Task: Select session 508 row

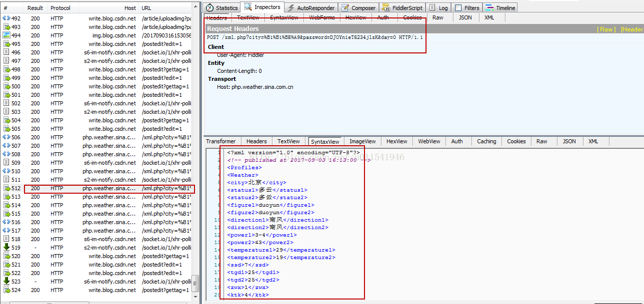Action: 97,154
